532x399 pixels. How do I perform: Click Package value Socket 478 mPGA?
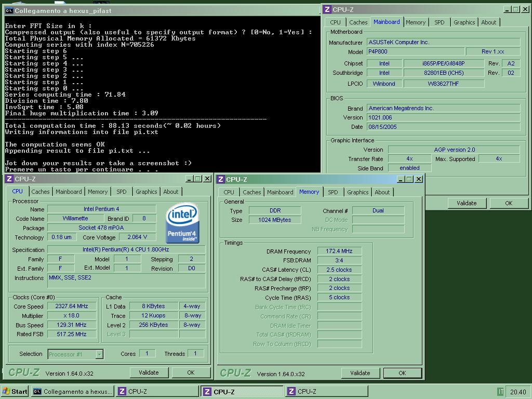(x=101, y=228)
